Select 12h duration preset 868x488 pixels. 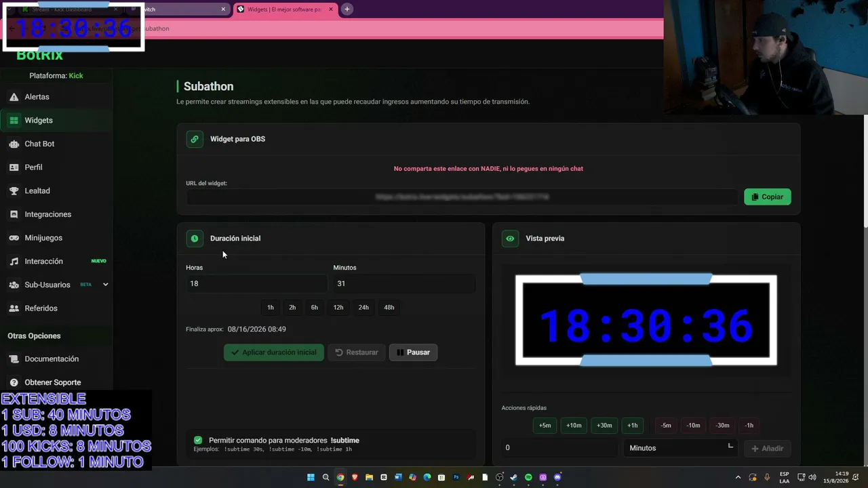coord(338,308)
